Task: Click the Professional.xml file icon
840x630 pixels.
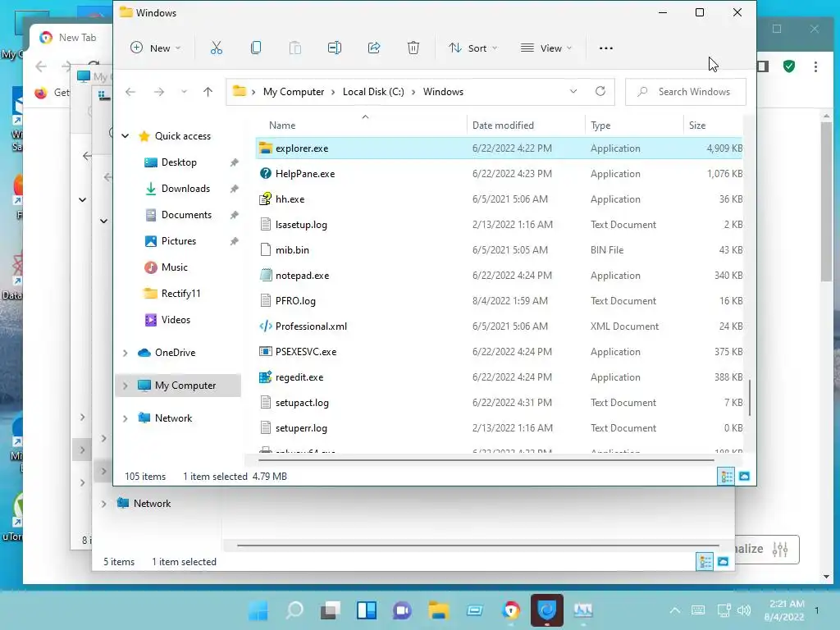Action: pos(265,326)
